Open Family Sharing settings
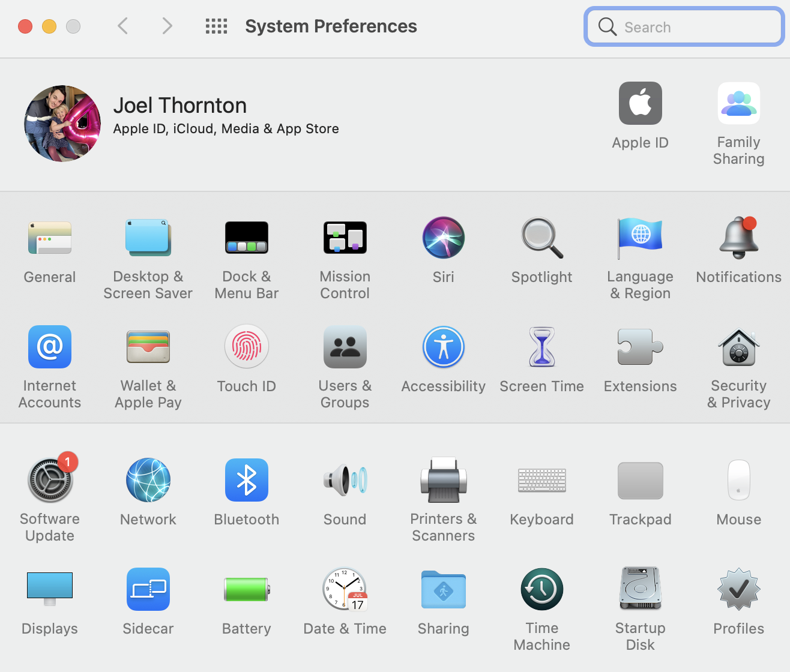 point(739,103)
